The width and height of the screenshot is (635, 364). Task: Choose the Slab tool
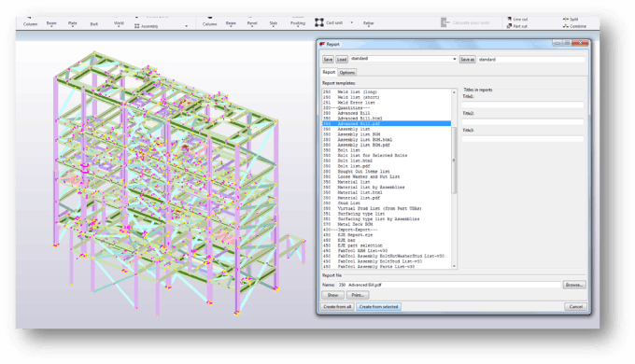(x=274, y=23)
